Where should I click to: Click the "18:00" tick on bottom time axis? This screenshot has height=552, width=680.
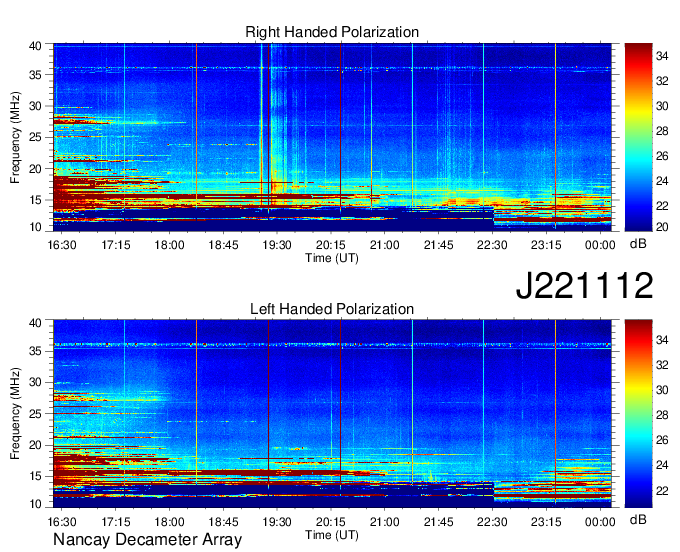[170, 522]
